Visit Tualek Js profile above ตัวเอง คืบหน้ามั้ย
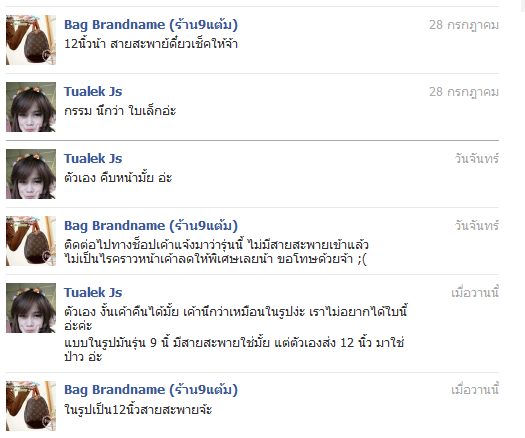Image resolution: width=525 pixels, height=438 pixels. tap(93, 159)
